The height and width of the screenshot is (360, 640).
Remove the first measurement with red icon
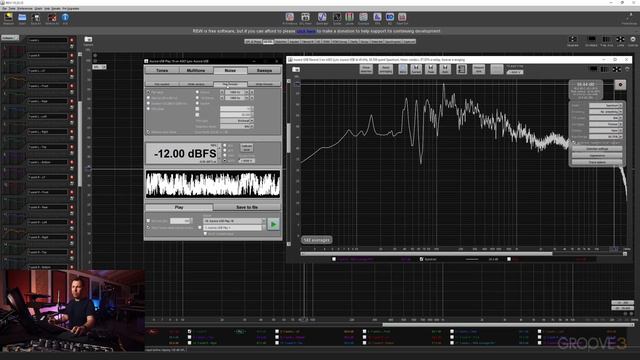tap(71, 40)
